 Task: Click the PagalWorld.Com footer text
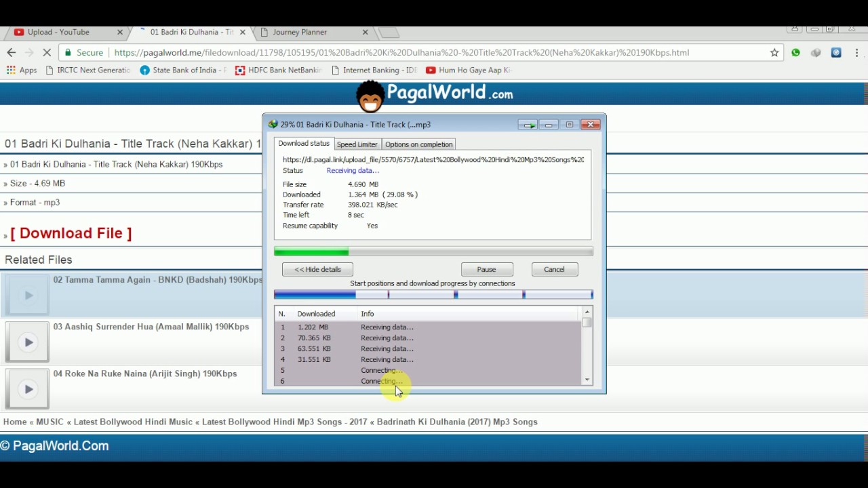54,446
